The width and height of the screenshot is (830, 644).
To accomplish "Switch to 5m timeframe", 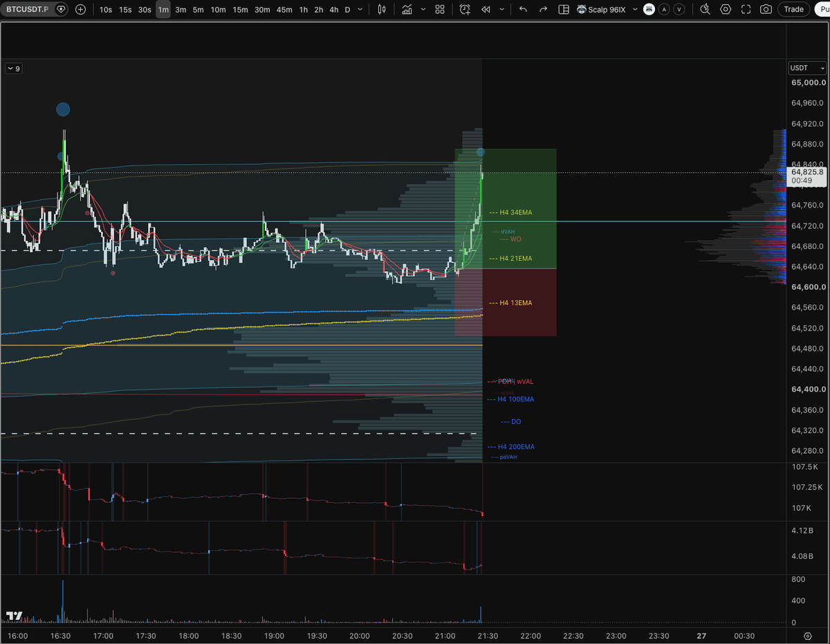I will [x=199, y=10].
